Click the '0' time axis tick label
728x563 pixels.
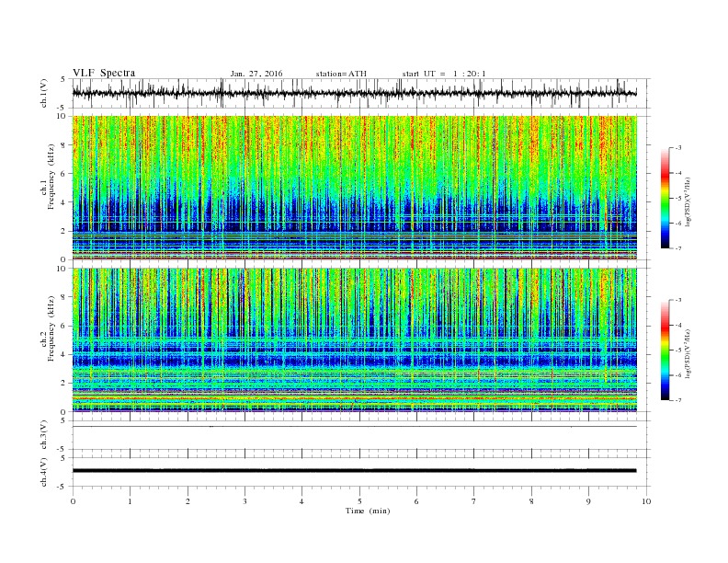pyautogui.click(x=73, y=501)
